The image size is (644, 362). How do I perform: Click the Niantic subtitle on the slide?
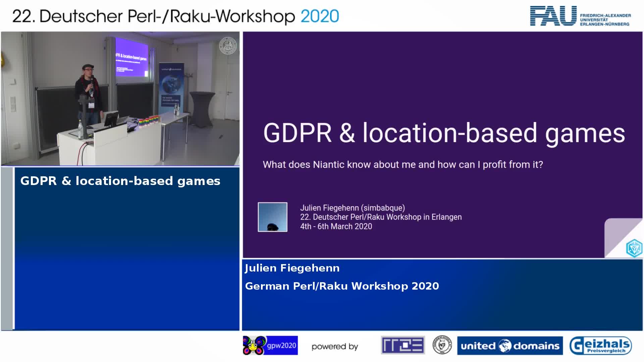click(402, 165)
